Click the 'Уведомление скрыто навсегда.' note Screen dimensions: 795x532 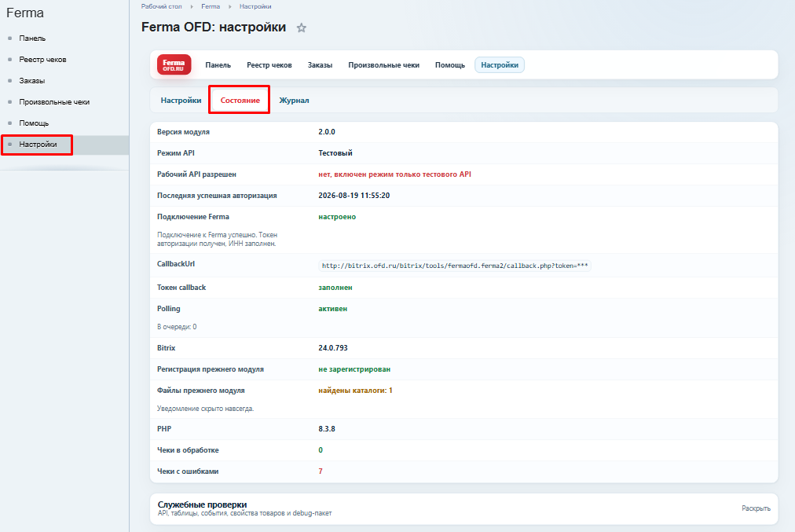coord(205,409)
